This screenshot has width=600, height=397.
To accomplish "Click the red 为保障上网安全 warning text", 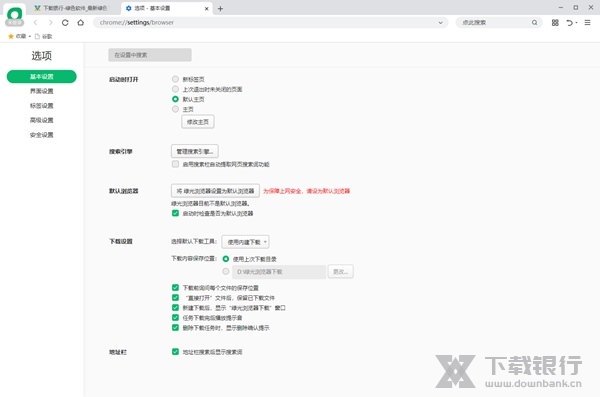I will (307, 191).
